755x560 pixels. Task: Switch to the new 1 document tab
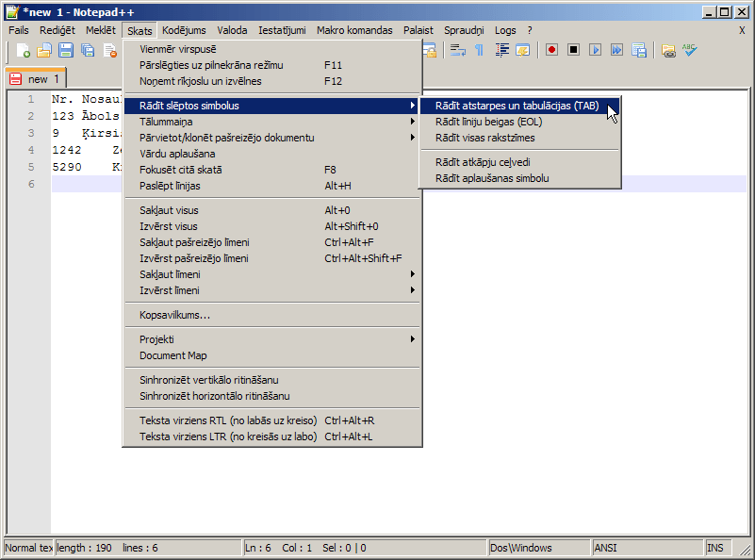(x=35, y=79)
